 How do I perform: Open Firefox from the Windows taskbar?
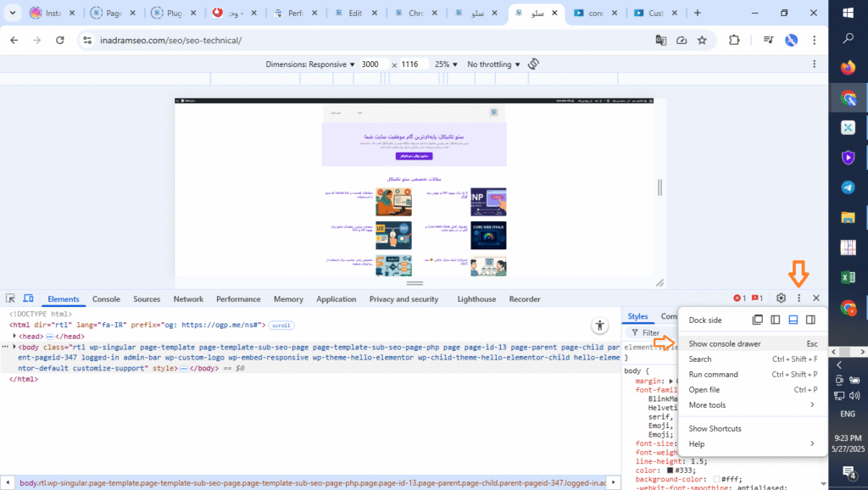pyautogui.click(x=848, y=68)
